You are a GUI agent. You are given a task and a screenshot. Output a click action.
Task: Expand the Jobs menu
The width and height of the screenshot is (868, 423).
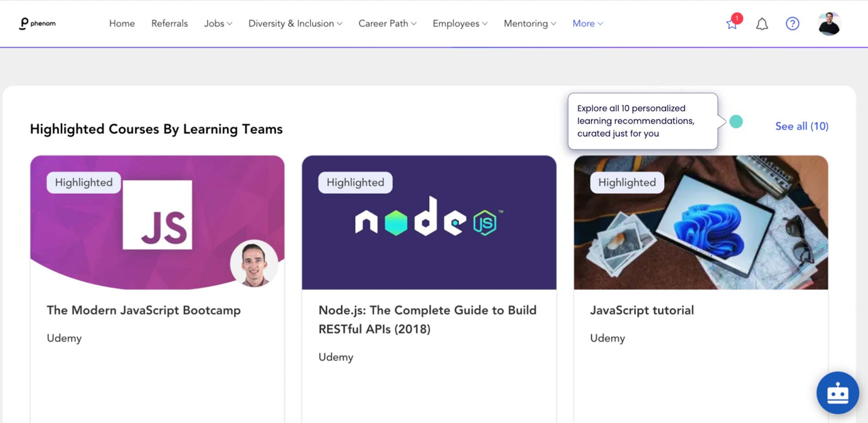coord(218,24)
